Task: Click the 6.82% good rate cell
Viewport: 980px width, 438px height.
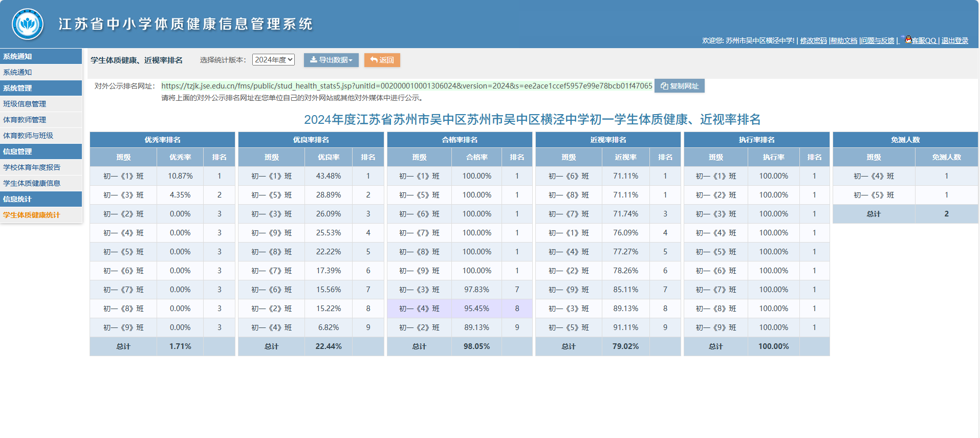Action: tap(329, 327)
